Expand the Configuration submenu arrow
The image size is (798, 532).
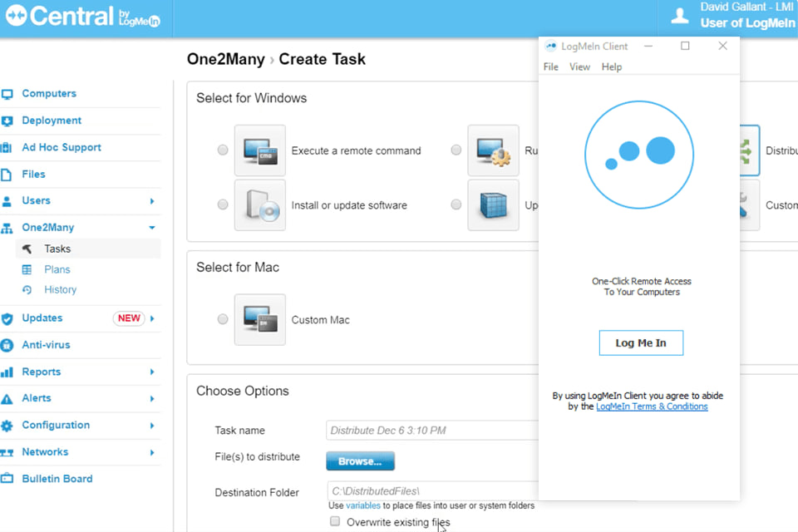(151, 426)
